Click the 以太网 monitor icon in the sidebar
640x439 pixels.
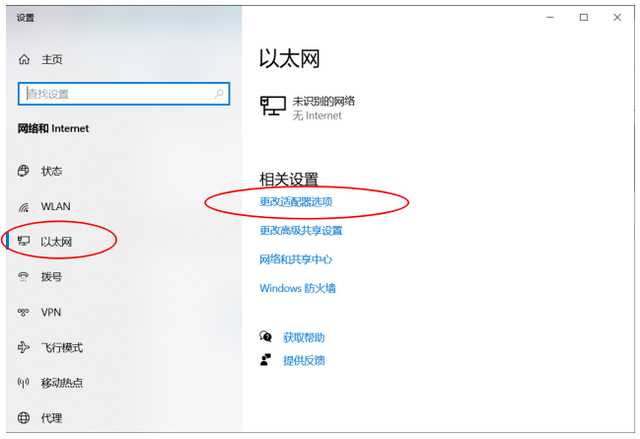coord(23,241)
